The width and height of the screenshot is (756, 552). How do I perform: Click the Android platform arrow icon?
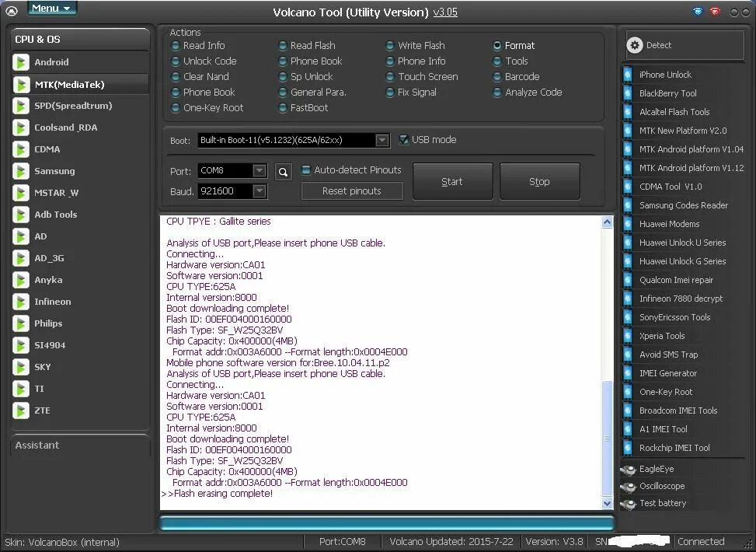pyautogui.click(x=21, y=62)
